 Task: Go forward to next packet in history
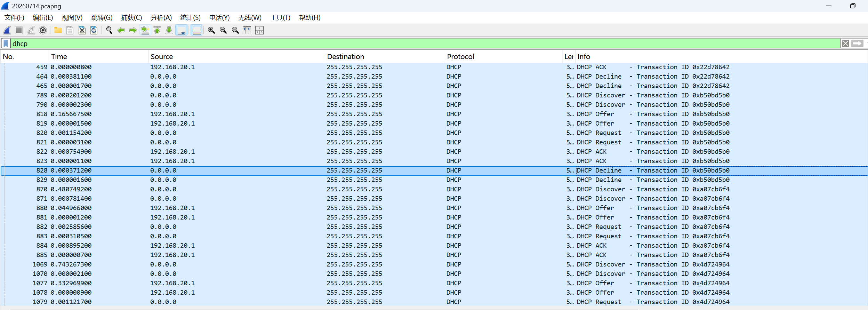(x=133, y=31)
